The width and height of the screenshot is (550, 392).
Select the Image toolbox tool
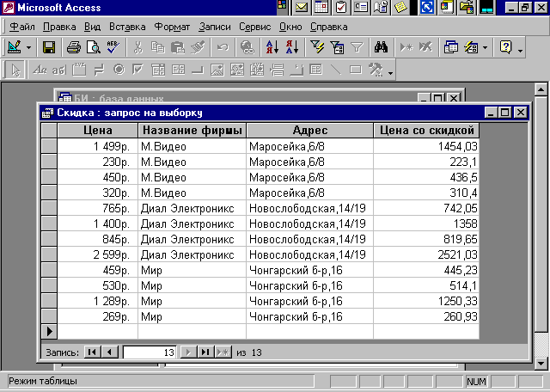[x=217, y=70]
